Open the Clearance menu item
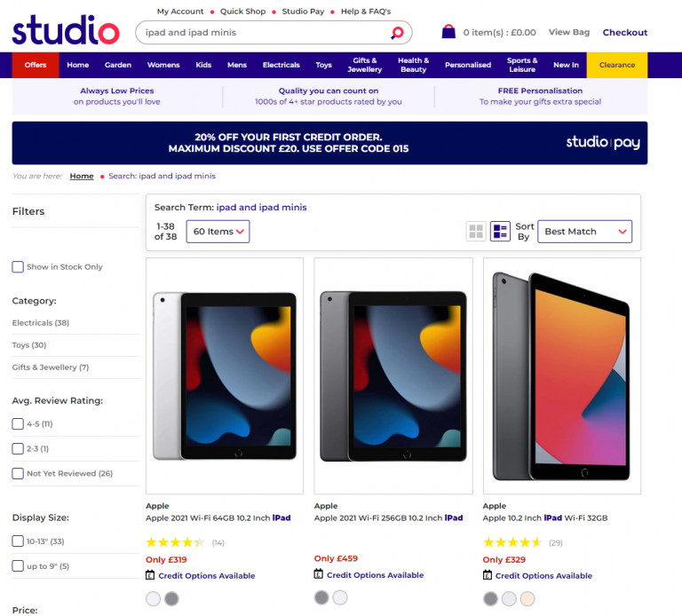This screenshot has width=682, height=616. [617, 65]
